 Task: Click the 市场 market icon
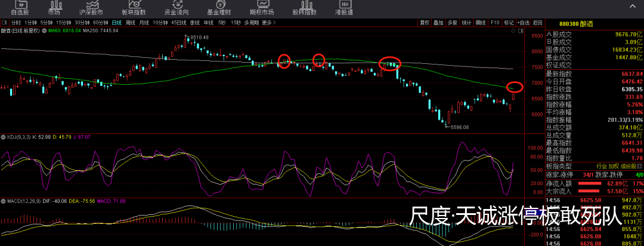pos(54,7)
